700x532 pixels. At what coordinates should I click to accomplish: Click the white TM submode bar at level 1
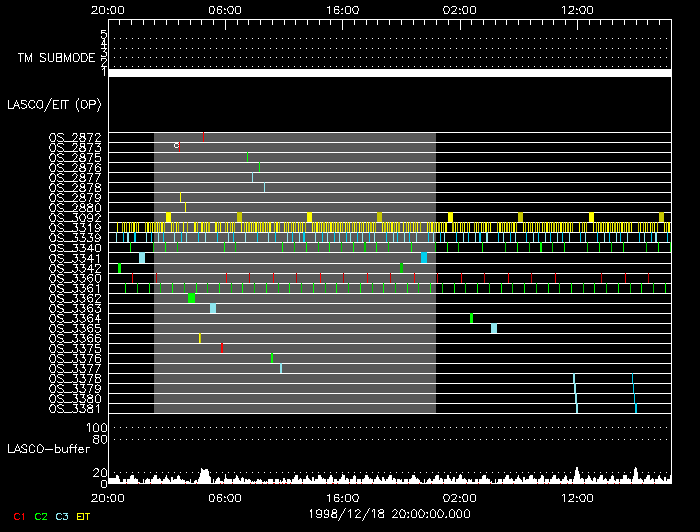[x=389, y=73]
